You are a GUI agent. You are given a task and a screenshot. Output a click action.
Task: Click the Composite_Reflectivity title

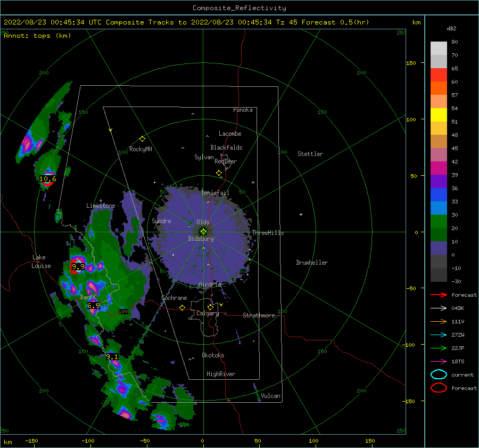(x=239, y=8)
